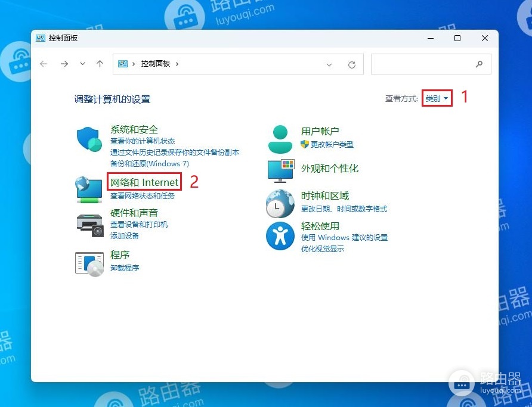This screenshot has height=407, width=532.
Task: Click the Network and Internet globe icon
Action: click(88, 189)
